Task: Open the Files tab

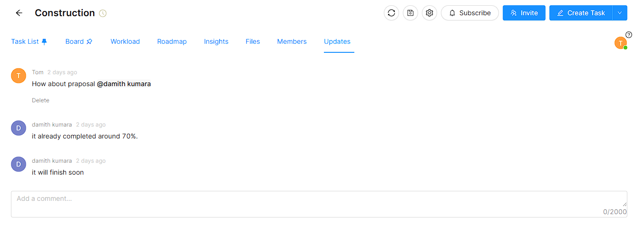Action: tap(253, 41)
